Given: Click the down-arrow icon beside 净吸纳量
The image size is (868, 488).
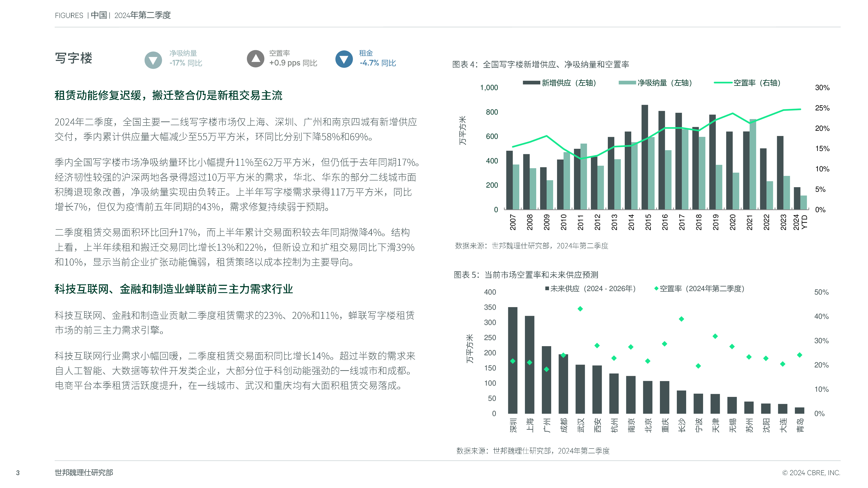Looking at the screenshot, I should 153,60.
